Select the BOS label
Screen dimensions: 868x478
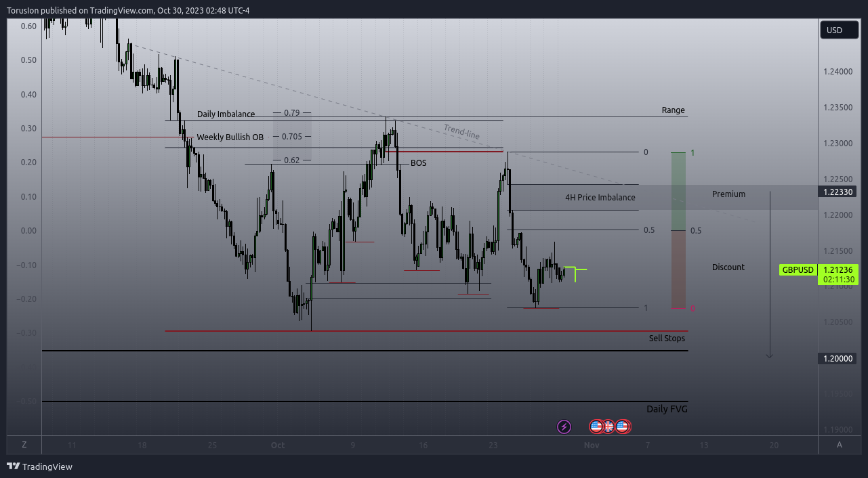click(x=419, y=163)
